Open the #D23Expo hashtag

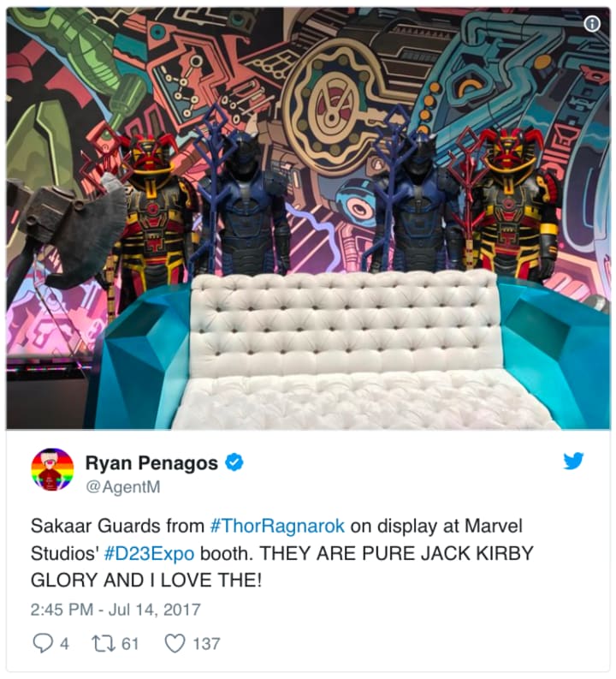tap(150, 553)
